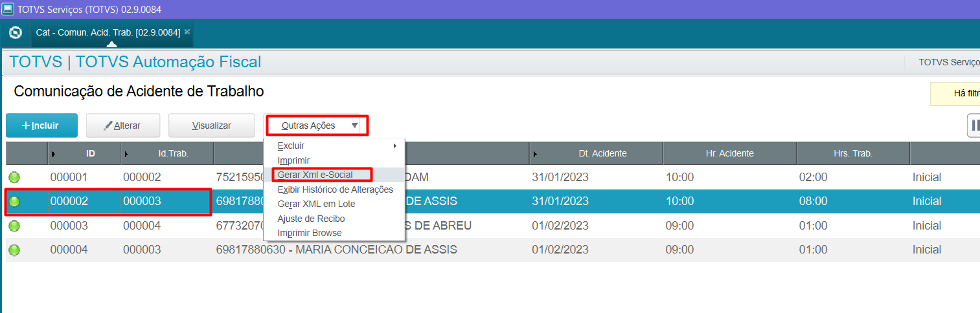Click hours worked value 08:00
Viewport: 980px width, 313px height.
click(x=813, y=202)
